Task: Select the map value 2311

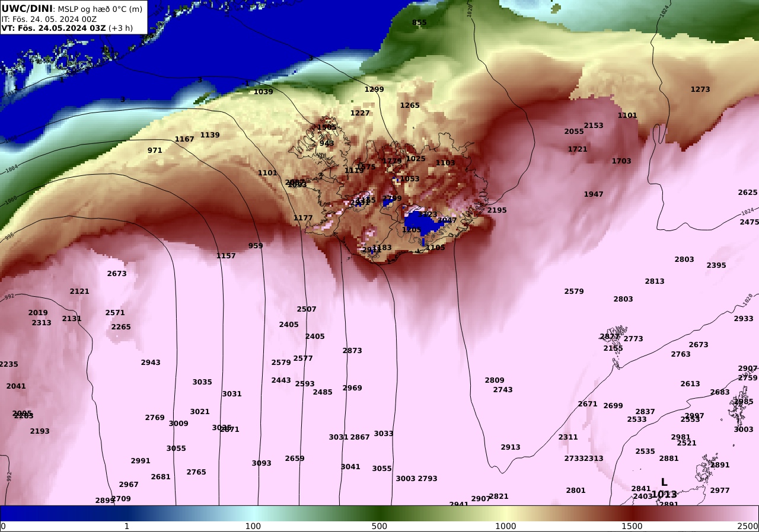Action: (568, 437)
